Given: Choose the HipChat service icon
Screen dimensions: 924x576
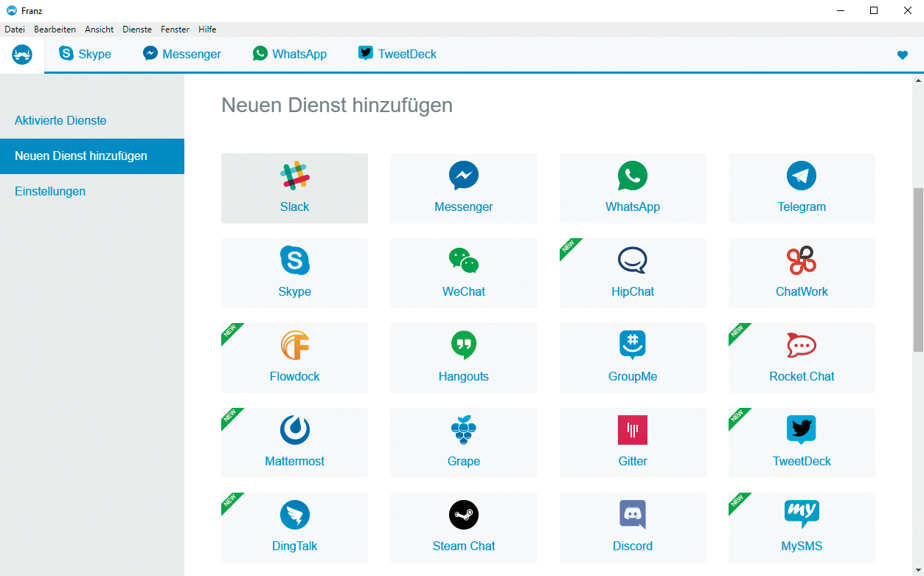Looking at the screenshot, I should click(632, 261).
